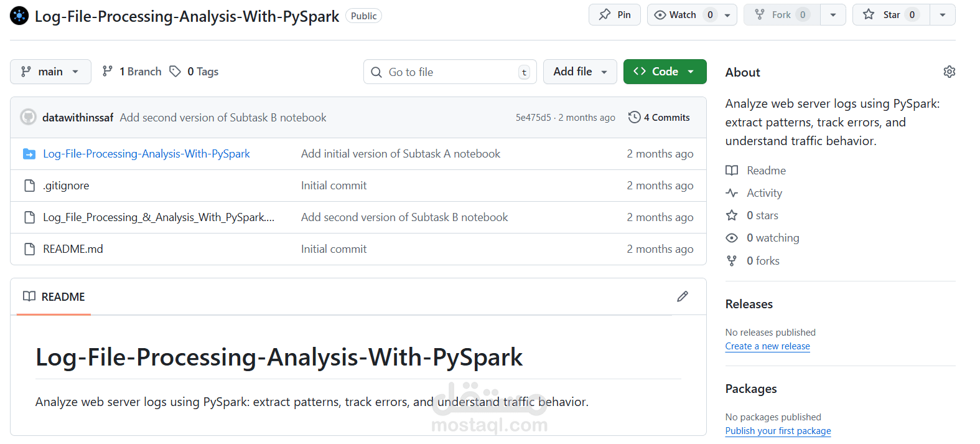The width and height of the screenshot is (980, 444).
Task: Click the gear icon next to About
Action: click(949, 72)
